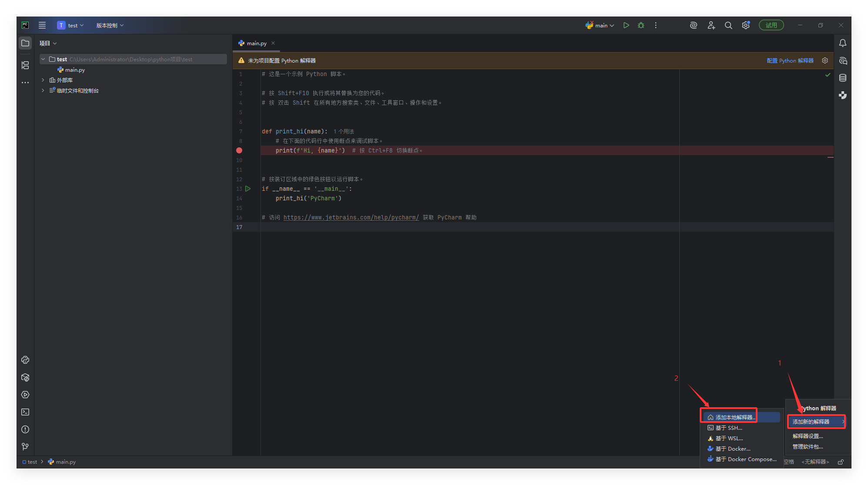
Task: Open the Terminal tool window
Action: click(x=25, y=412)
